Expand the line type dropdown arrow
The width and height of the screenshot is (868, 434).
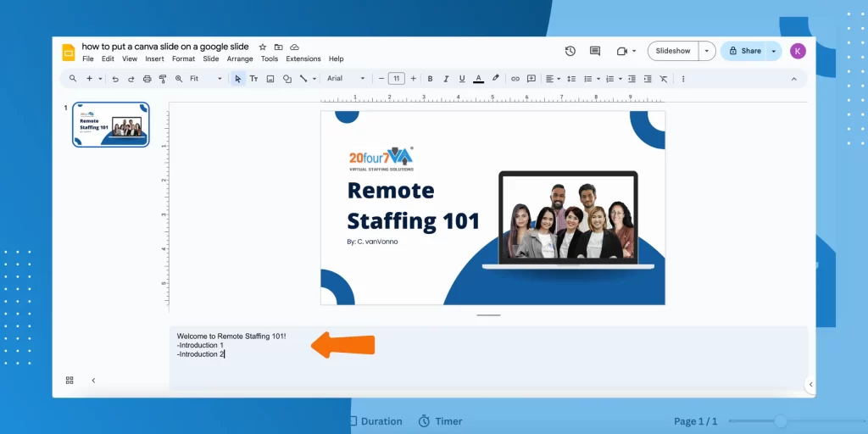(x=314, y=79)
